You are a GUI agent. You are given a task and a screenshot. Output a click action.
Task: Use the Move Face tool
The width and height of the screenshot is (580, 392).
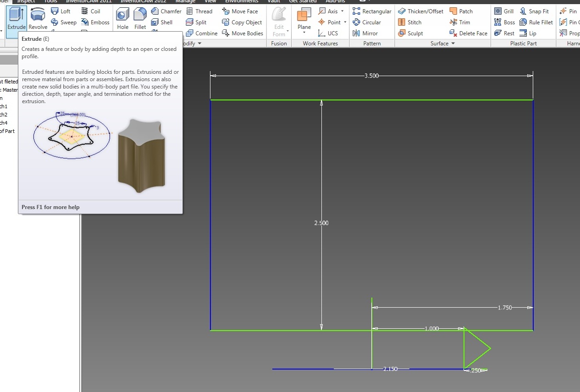tap(240, 11)
